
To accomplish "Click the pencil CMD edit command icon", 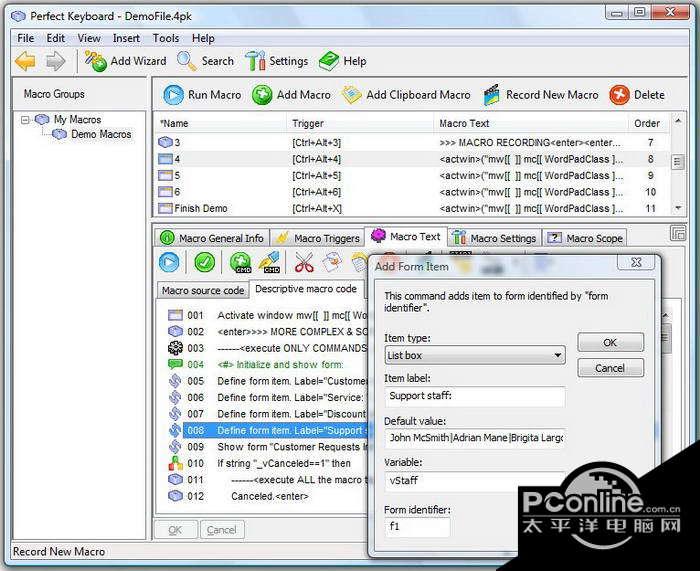I will tap(271, 262).
